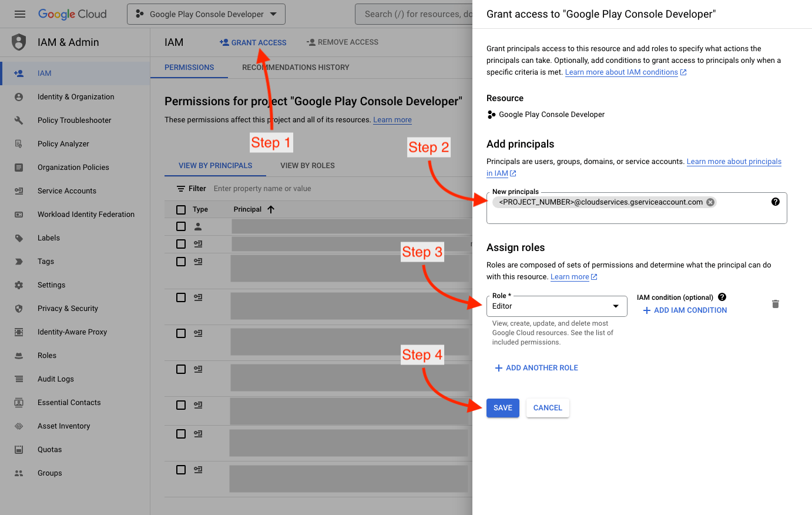
Task: Open the project selector dropdown
Action: click(x=206, y=14)
